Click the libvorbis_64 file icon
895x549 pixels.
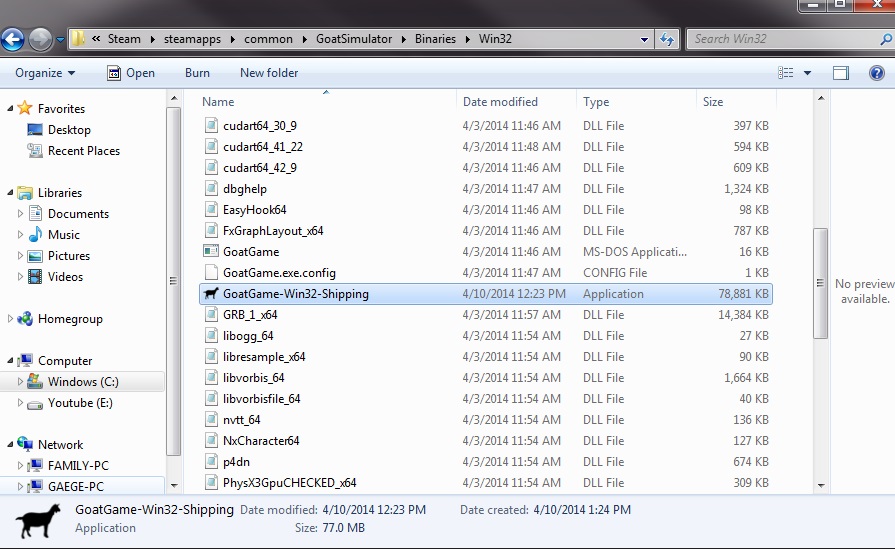tap(211, 377)
